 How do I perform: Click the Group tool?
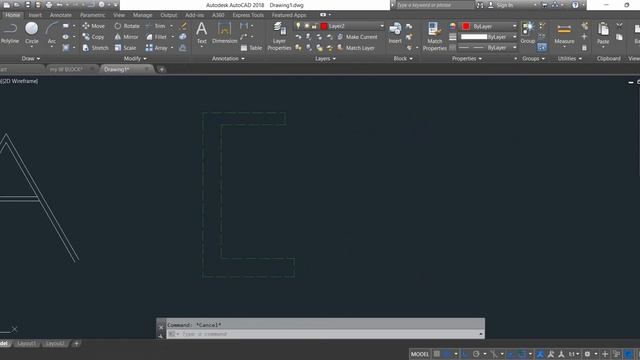527,33
